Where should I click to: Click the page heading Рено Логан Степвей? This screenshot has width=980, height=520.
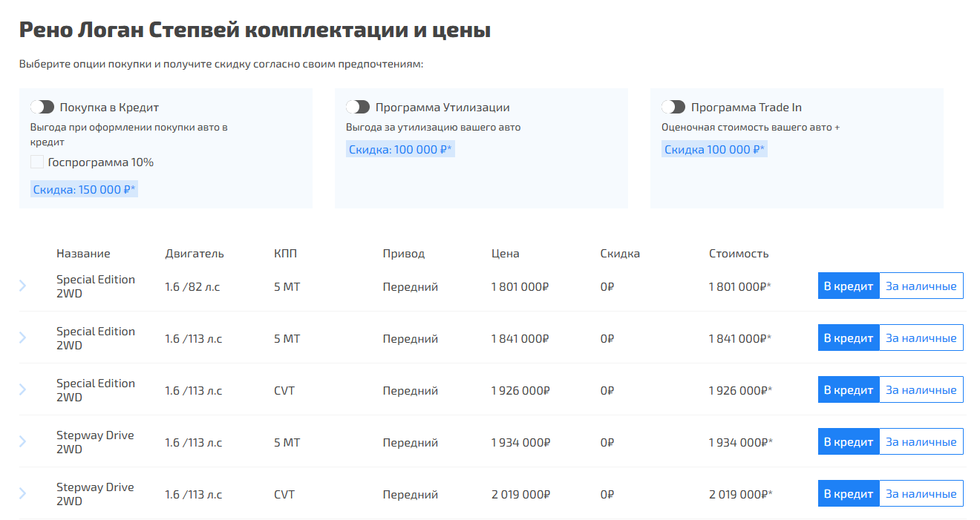click(255, 30)
